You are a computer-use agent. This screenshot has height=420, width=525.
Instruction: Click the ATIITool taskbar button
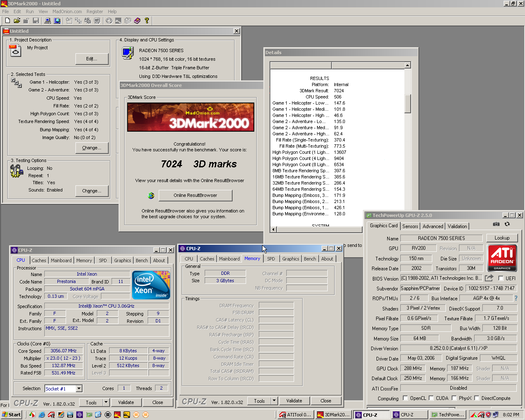(x=295, y=415)
